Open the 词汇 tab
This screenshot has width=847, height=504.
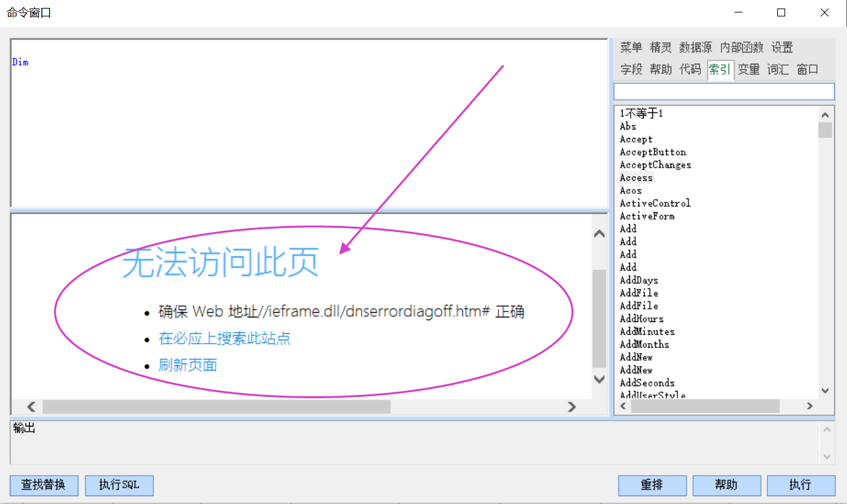point(778,69)
